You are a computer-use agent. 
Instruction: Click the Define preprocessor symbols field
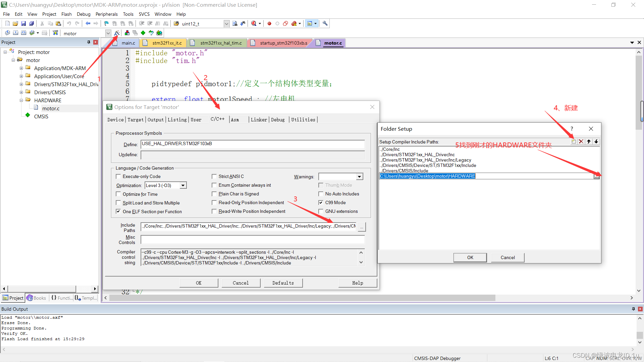pyautogui.click(x=253, y=144)
